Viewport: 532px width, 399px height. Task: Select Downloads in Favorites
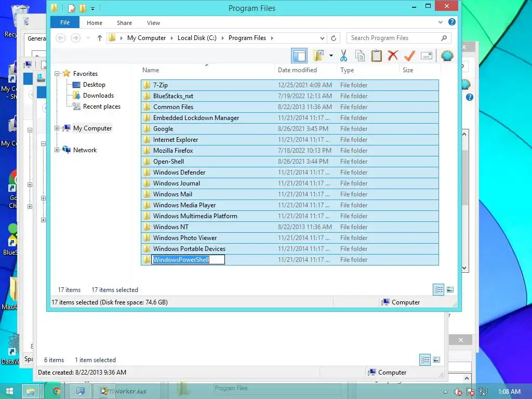click(x=98, y=96)
